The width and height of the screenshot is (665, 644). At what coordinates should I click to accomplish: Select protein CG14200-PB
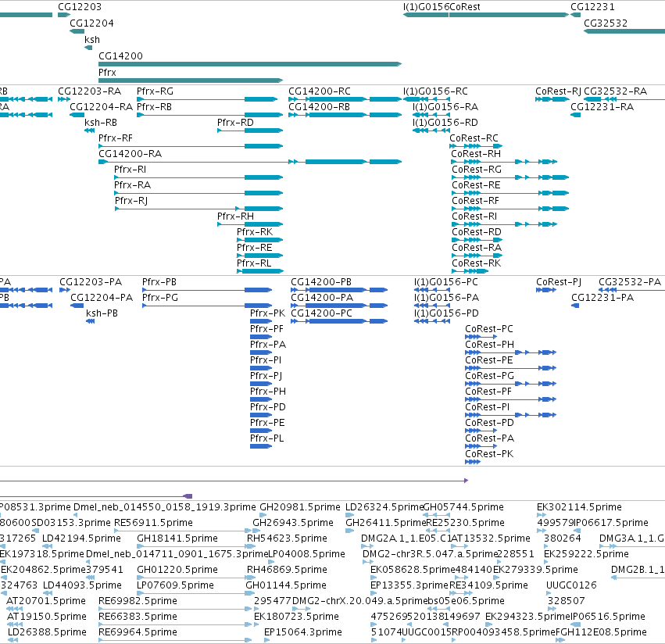(x=339, y=290)
